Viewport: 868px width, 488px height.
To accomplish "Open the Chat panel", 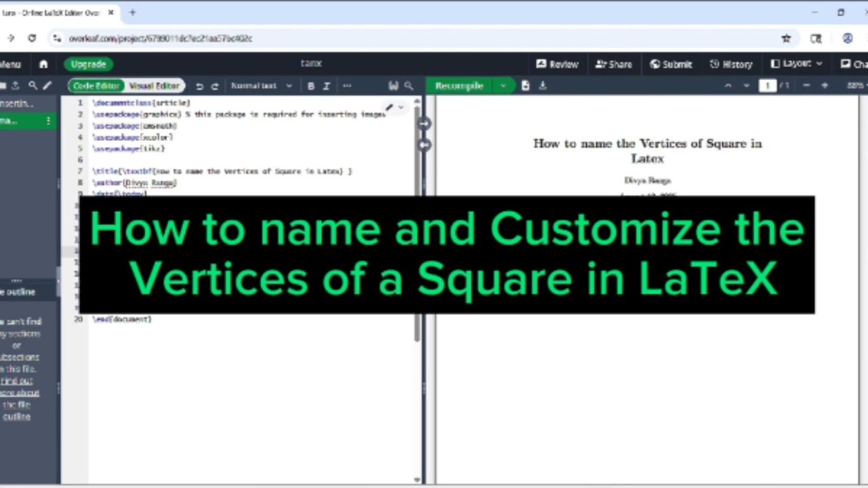I will pyautogui.click(x=854, y=64).
